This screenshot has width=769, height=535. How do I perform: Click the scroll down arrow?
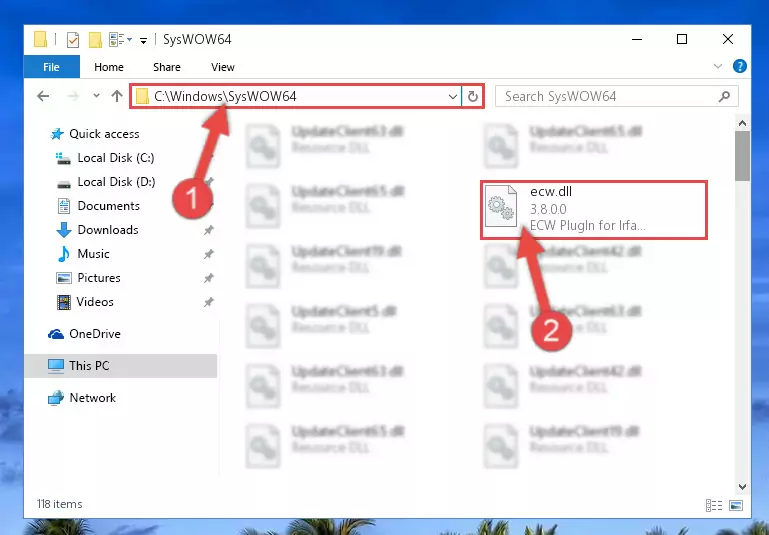[x=742, y=487]
